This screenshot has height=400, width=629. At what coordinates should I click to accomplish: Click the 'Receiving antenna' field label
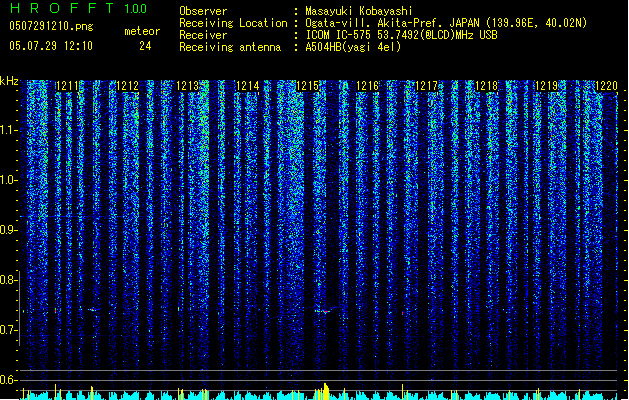coord(230,47)
